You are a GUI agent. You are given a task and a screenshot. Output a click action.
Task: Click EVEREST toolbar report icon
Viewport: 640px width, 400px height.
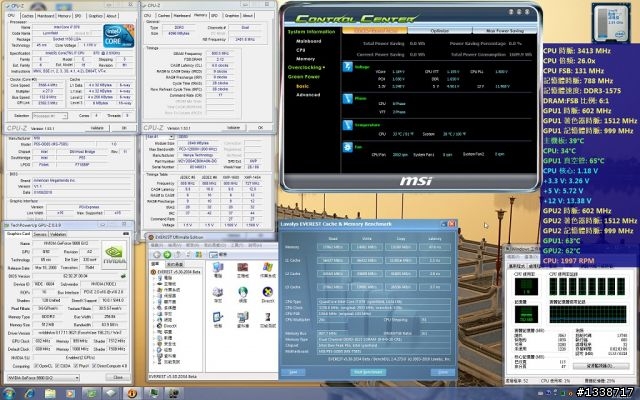point(213,254)
